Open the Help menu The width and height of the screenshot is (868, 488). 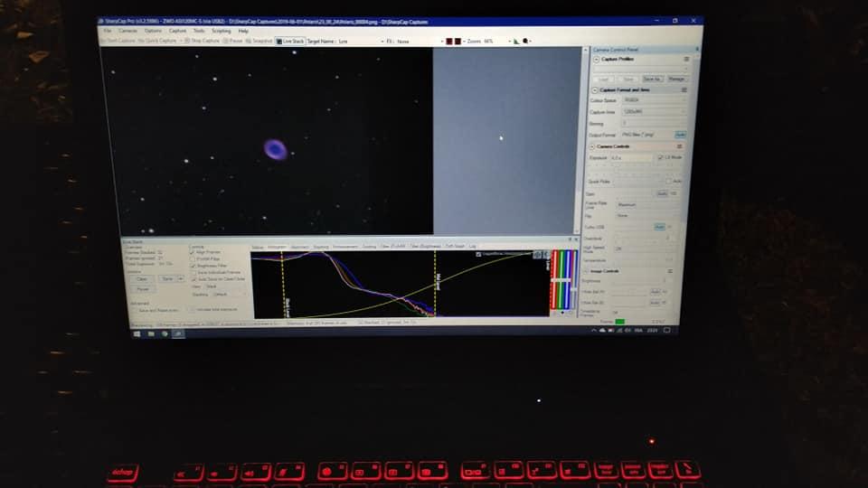tap(243, 31)
